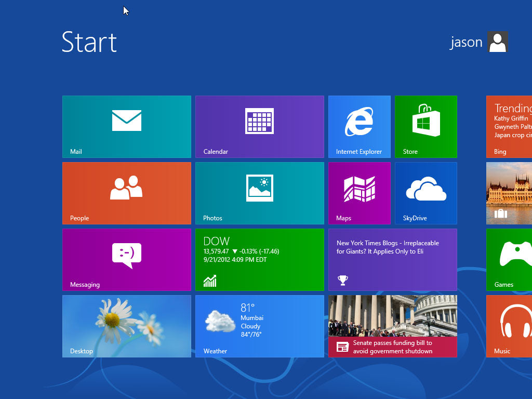This screenshot has width=532, height=399.
Task: Click the user profile picture avatar
Action: [x=497, y=42]
